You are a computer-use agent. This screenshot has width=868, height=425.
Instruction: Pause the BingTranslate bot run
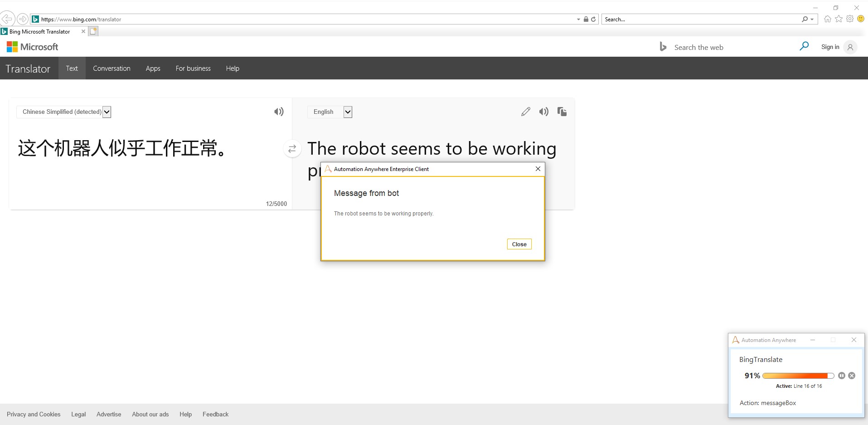click(842, 376)
